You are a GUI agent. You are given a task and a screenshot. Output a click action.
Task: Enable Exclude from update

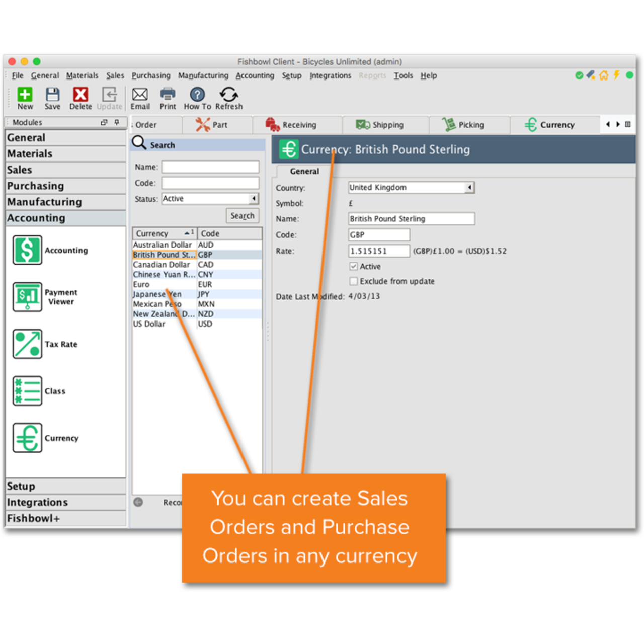(354, 281)
